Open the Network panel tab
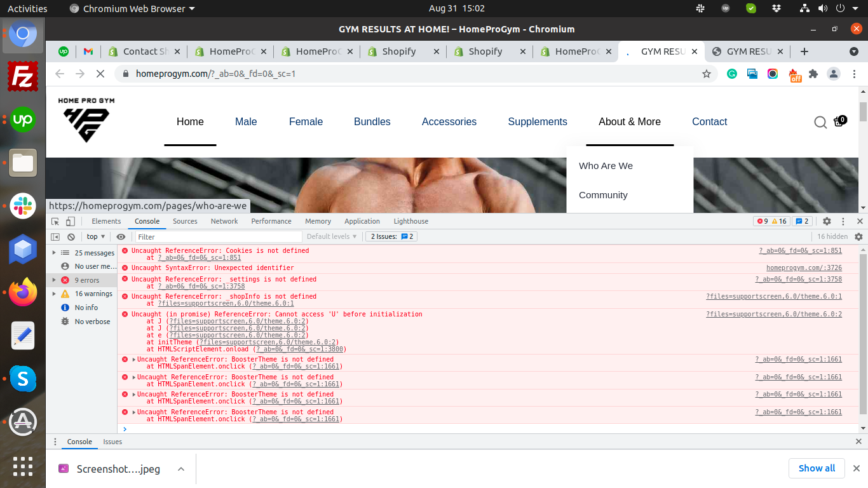The width and height of the screenshot is (868, 488). [x=224, y=221]
